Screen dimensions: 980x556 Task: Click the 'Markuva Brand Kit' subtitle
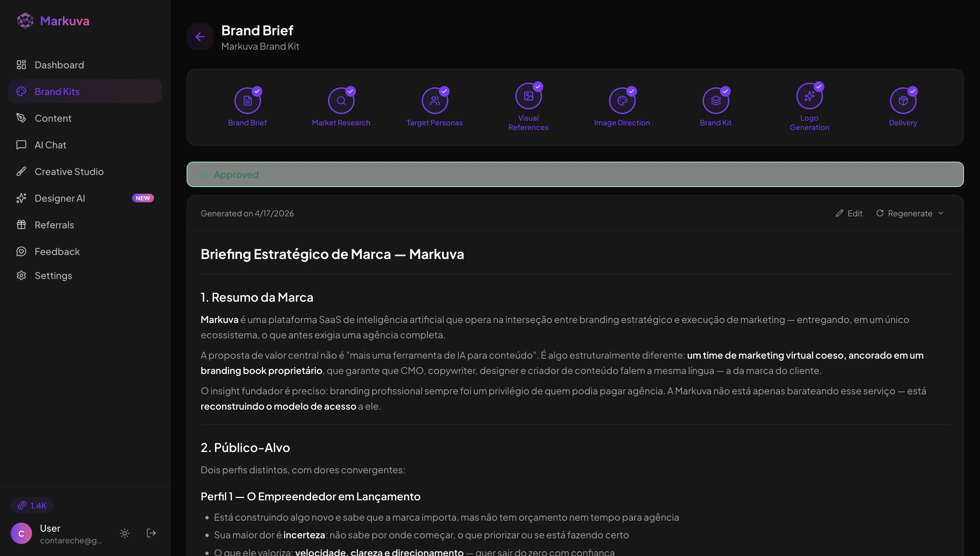[x=260, y=46]
